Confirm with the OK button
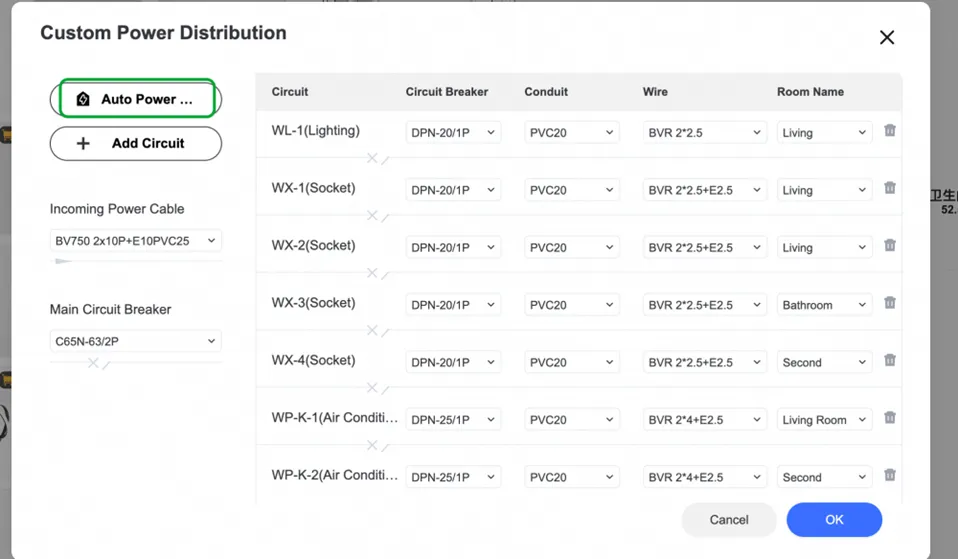The height and width of the screenshot is (559, 958). point(834,520)
